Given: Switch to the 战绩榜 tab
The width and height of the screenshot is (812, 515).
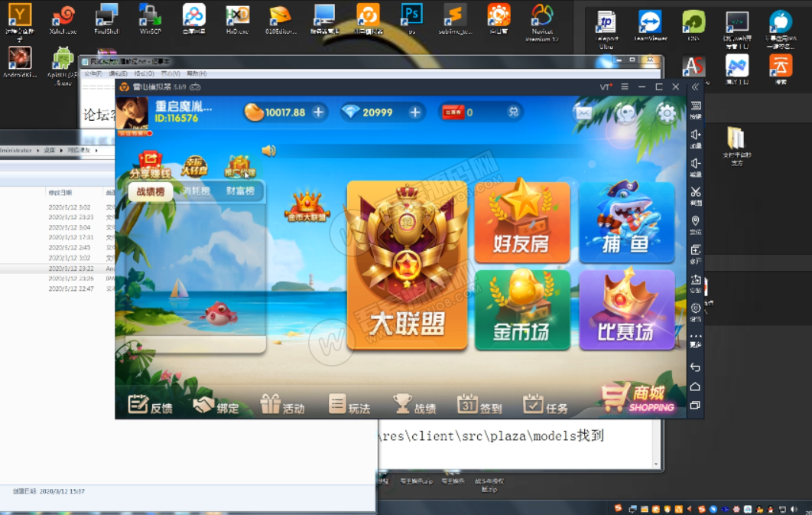Looking at the screenshot, I should click(151, 191).
